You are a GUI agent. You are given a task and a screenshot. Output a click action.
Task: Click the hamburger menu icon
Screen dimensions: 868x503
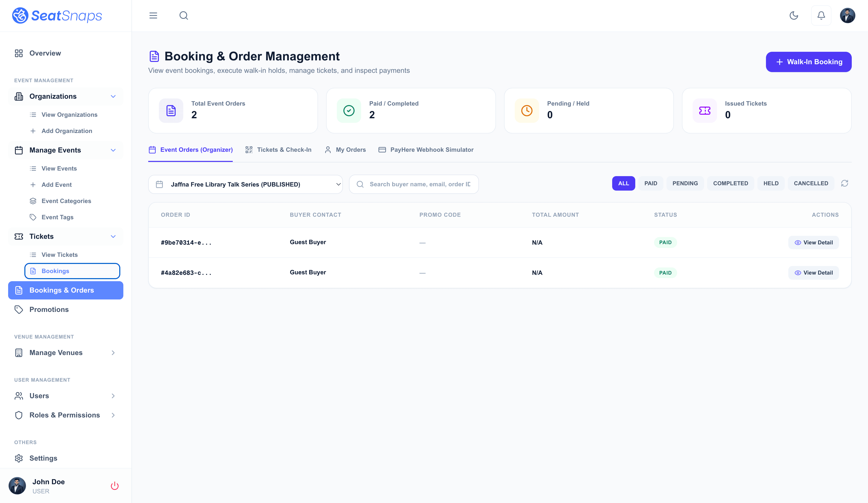(153, 15)
